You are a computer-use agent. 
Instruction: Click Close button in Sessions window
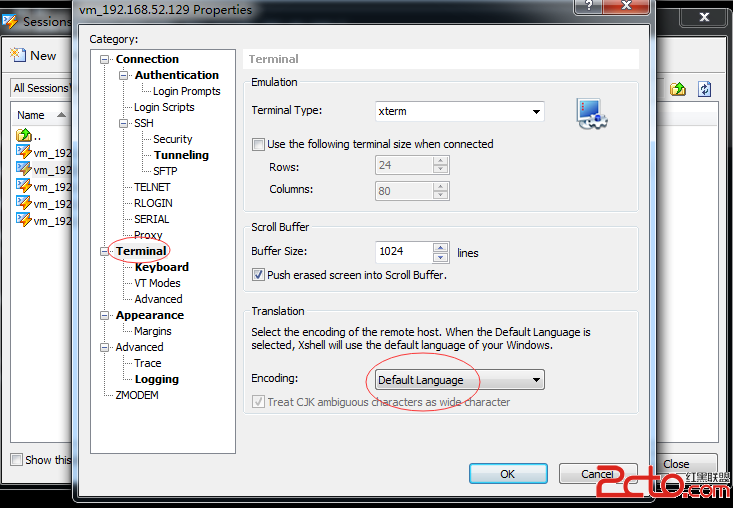pos(686,464)
